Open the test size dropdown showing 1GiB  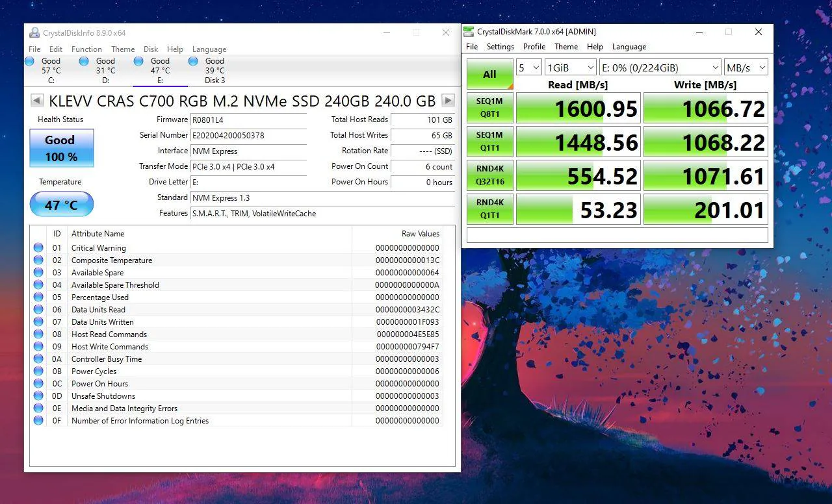pos(571,68)
